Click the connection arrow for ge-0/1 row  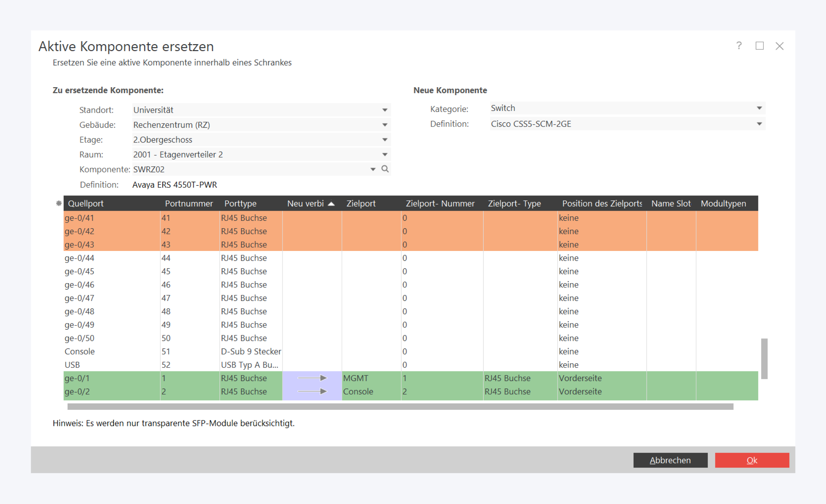click(x=312, y=378)
